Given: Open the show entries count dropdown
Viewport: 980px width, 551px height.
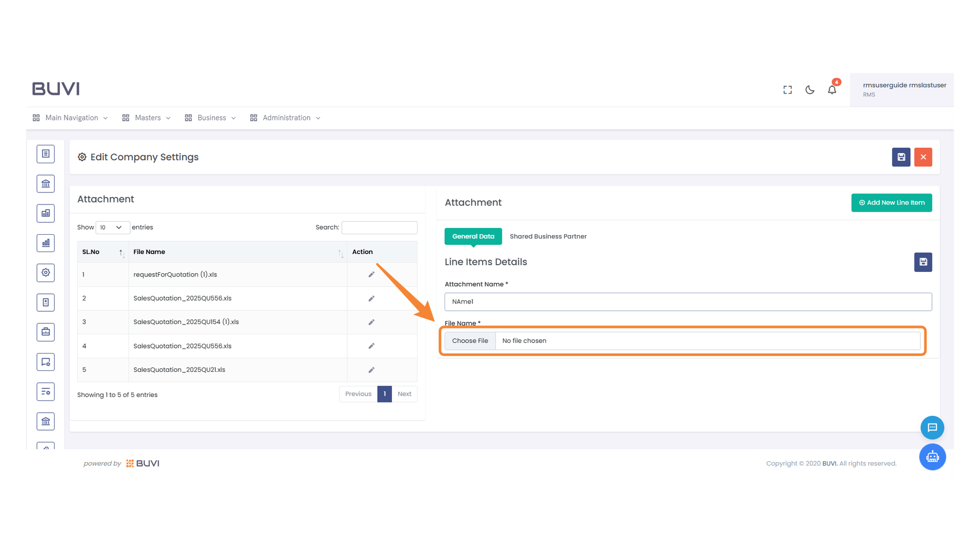Looking at the screenshot, I should coord(112,228).
